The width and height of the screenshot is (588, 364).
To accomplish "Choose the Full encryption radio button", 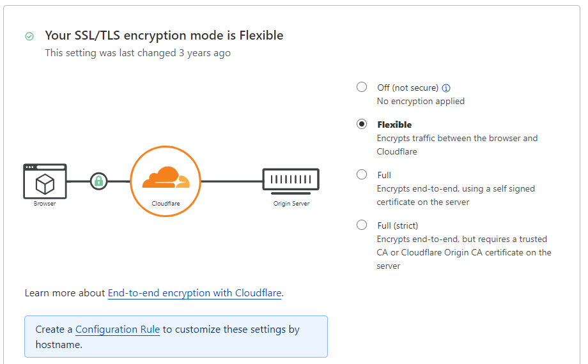I will tap(362, 174).
